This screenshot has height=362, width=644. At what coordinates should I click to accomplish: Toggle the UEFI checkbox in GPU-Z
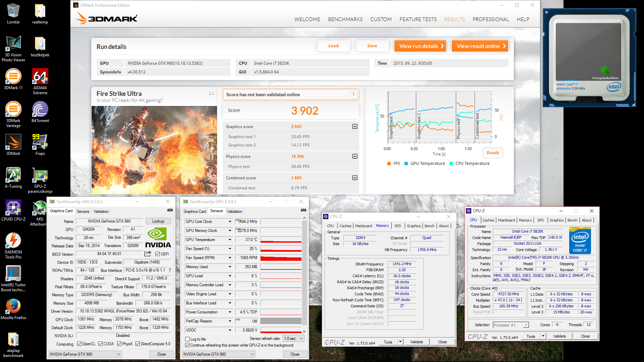tap(158, 254)
